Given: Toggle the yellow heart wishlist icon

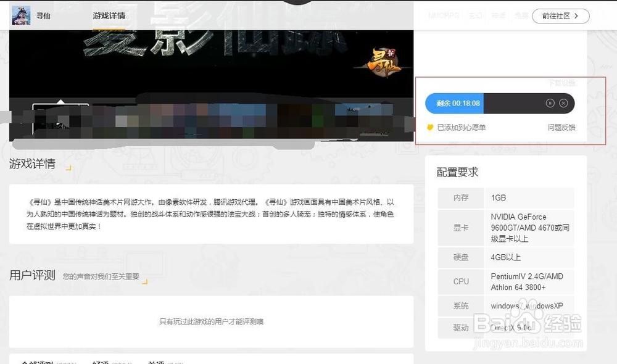Looking at the screenshot, I should [430, 127].
